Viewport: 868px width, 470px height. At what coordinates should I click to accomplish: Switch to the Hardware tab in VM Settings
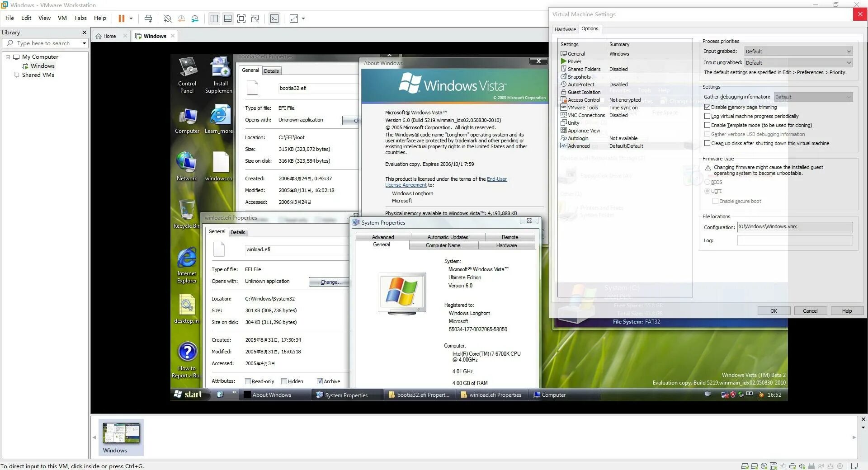tap(565, 29)
